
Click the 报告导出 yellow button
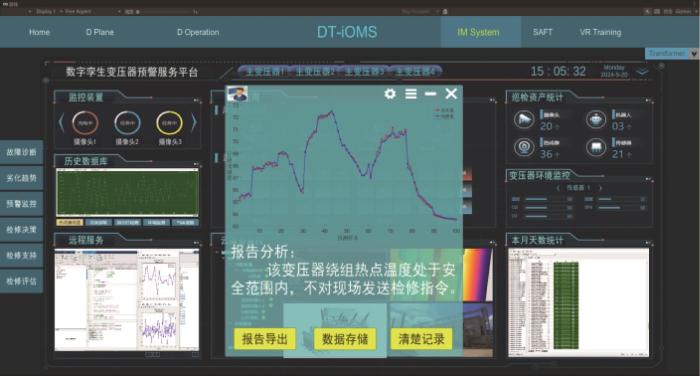point(264,339)
